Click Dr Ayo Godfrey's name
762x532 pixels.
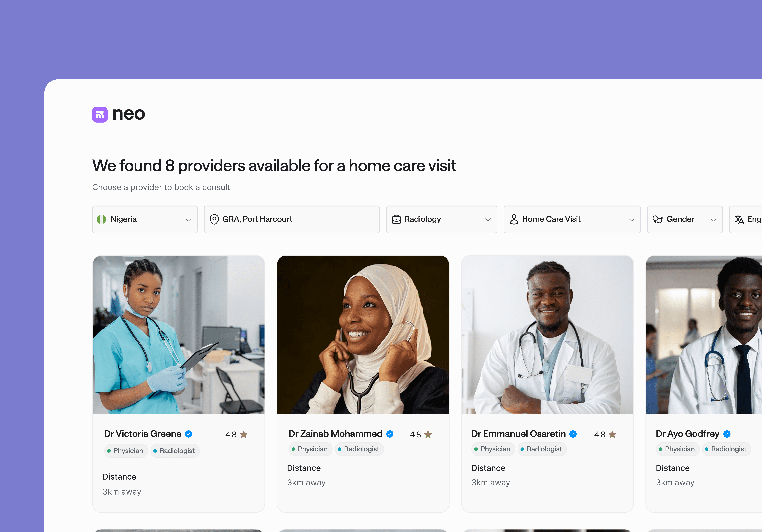[687, 434]
